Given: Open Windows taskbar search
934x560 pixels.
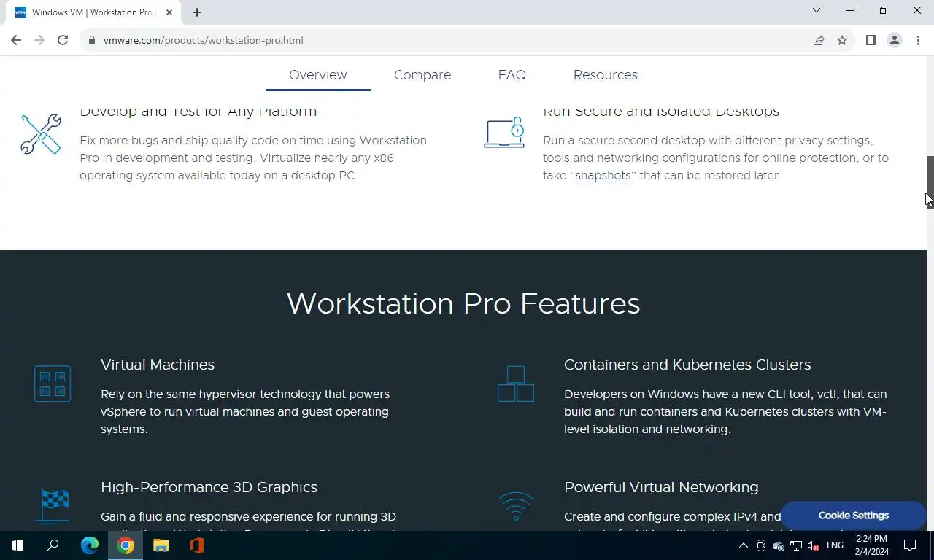Looking at the screenshot, I should 53,545.
